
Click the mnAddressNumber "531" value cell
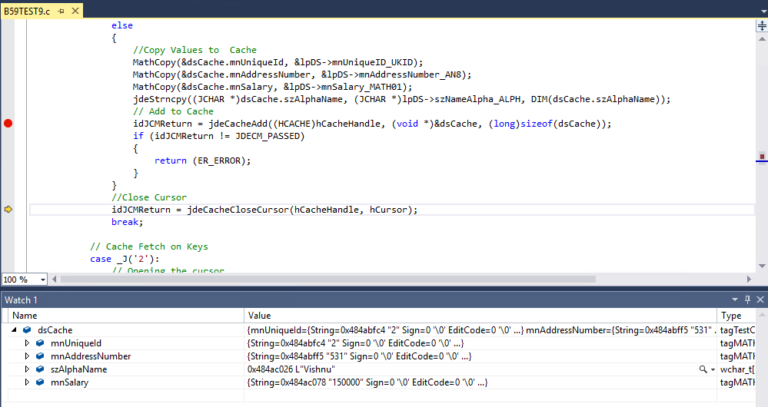tap(359, 356)
